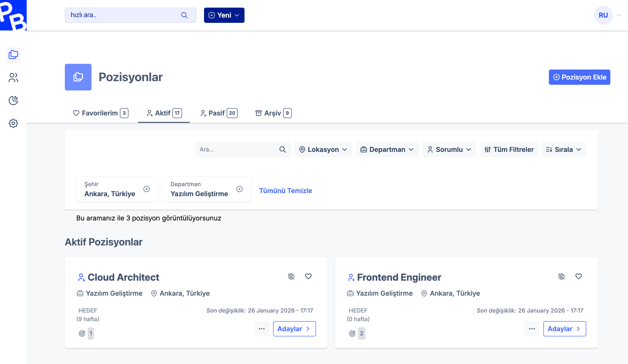Click the Pozisyon Ekle button
The width and height of the screenshot is (628, 364).
(x=579, y=77)
